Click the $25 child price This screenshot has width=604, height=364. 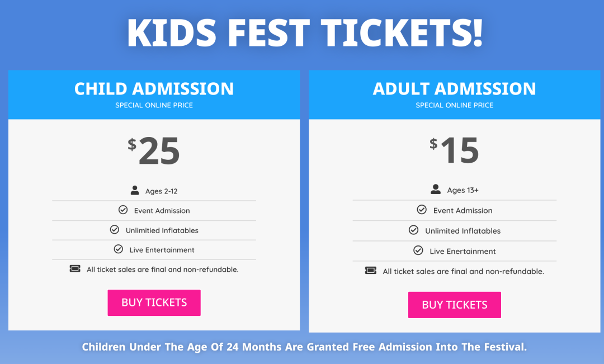point(154,150)
